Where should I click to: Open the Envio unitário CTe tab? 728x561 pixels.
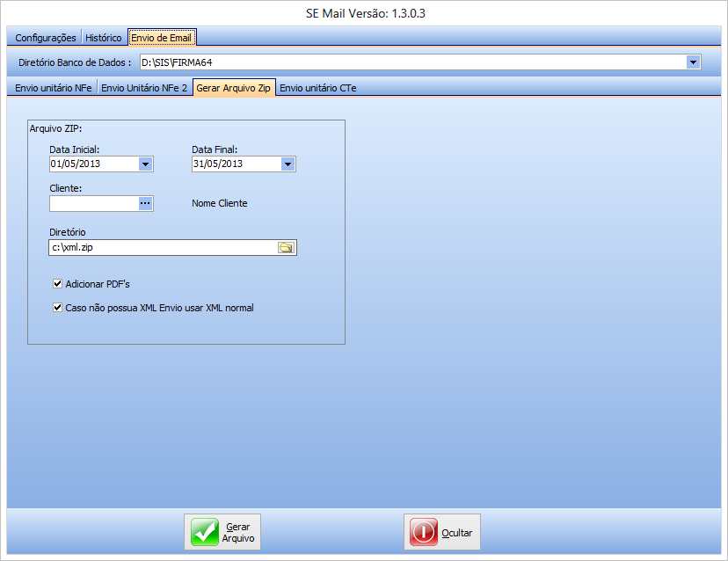(317, 88)
